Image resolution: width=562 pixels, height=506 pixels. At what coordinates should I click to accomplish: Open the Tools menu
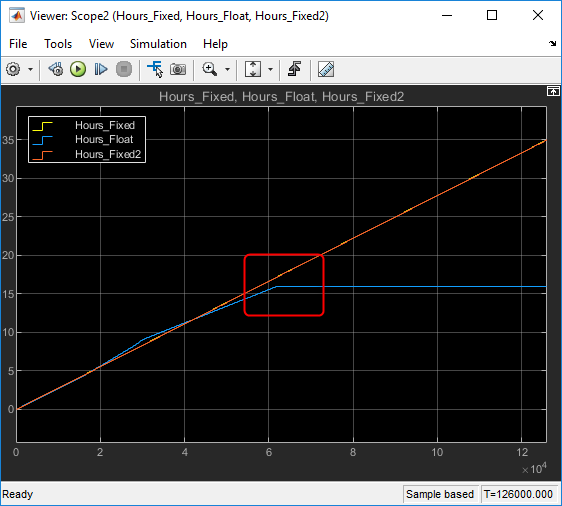(x=58, y=44)
